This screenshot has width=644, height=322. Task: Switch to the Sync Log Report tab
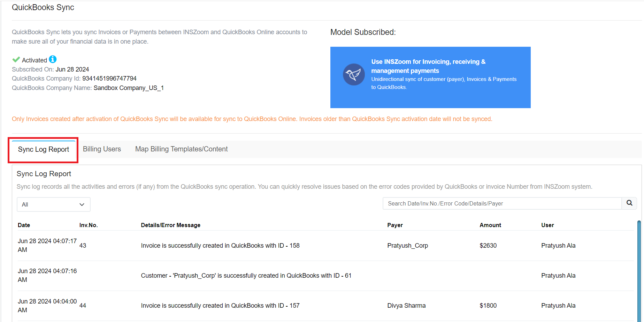click(x=44, y=149)
